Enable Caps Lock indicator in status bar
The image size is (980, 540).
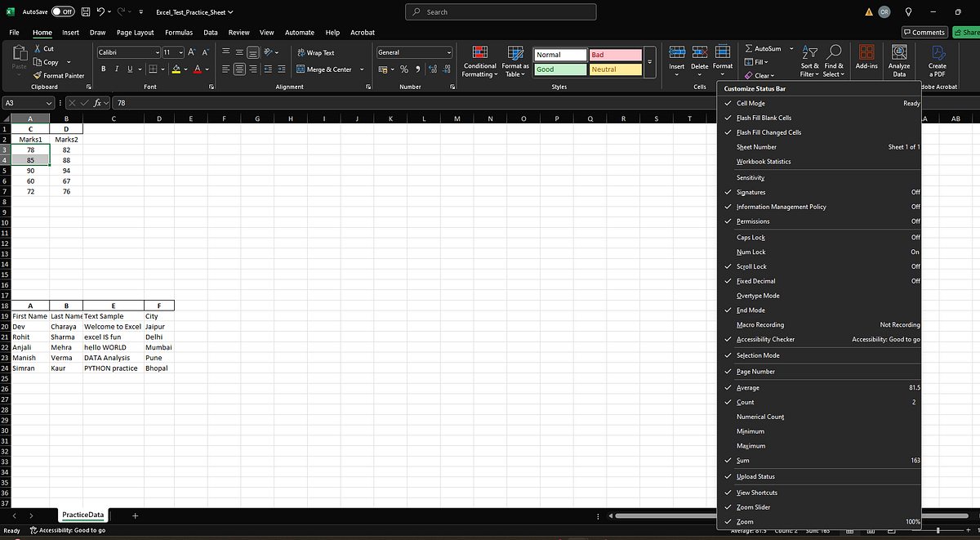point(751,237)
